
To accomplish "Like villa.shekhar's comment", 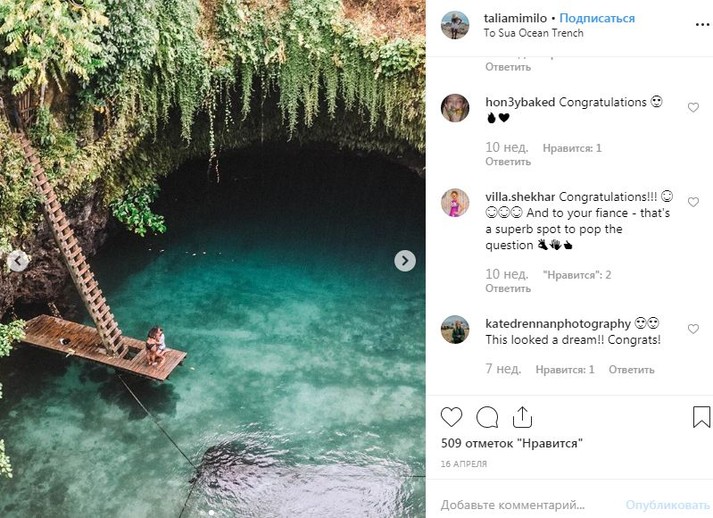I will click(693, 202).
